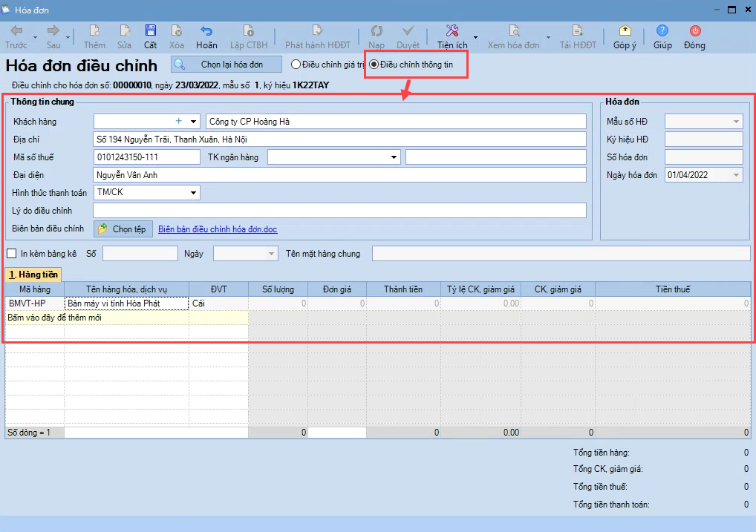This screenshot has height=532, width=756.
Task: Expand the Sau dropdown arrow
Action: pyautogui.click(x=68, y=38)
